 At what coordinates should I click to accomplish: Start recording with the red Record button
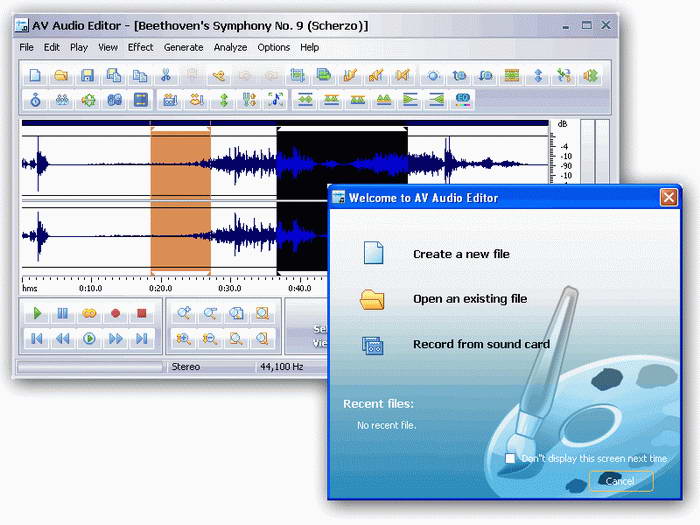(115, 313)
